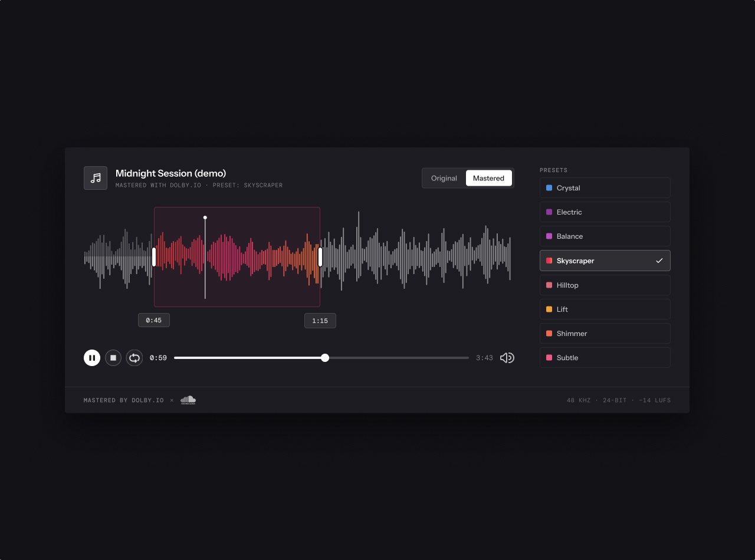
Task: Choose the Balance preset
Action: [605, 236]
